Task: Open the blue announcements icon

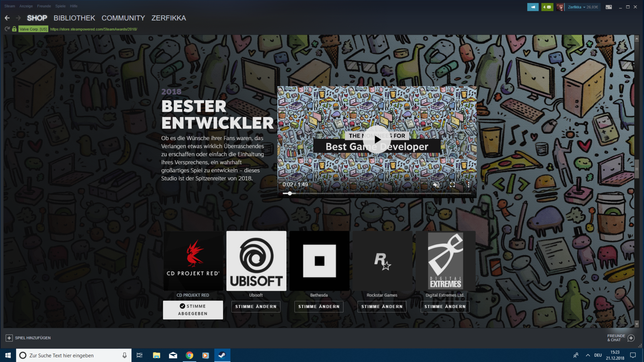Action: pyautogui.click(x=533, y=7)
